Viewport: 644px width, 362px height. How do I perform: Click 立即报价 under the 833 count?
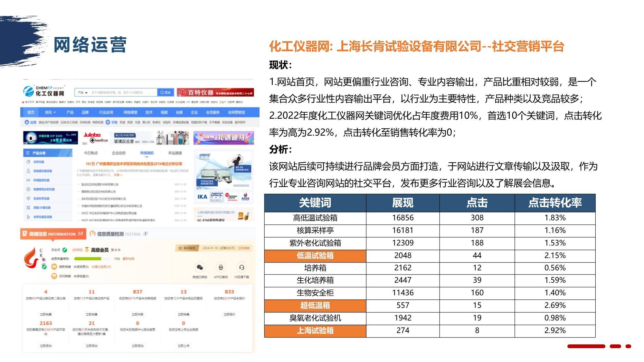[x=229, y=314]
